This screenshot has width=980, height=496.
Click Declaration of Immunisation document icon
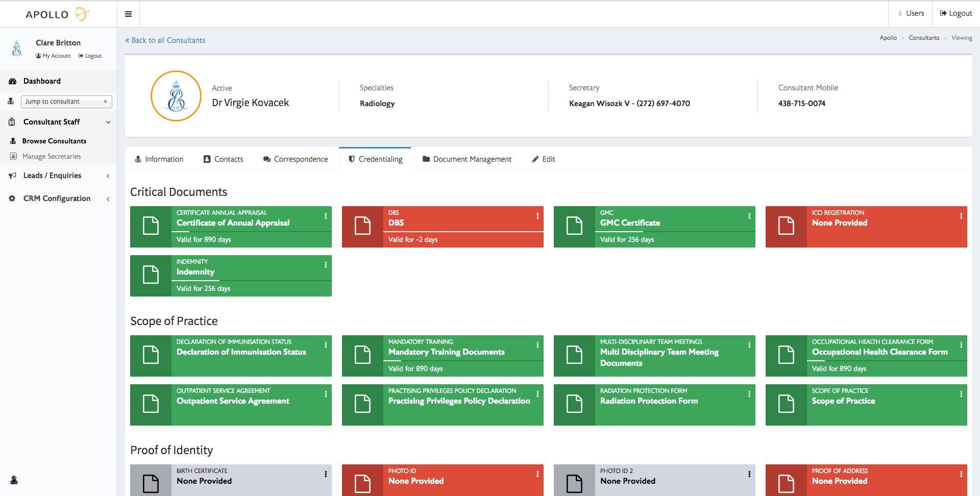151,355
